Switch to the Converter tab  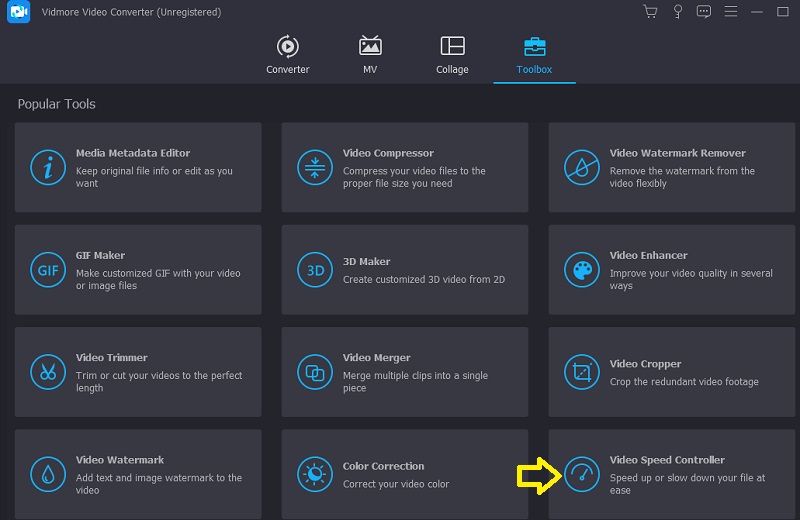(x=287, y=56)
